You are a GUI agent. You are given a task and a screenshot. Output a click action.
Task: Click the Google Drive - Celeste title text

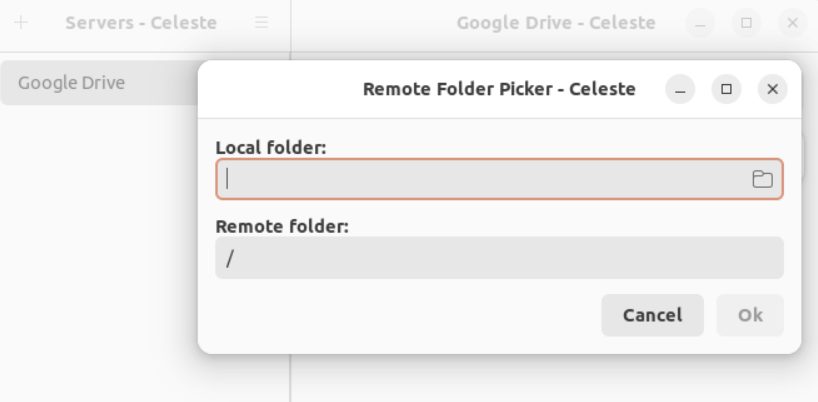[x=556, y=22]
